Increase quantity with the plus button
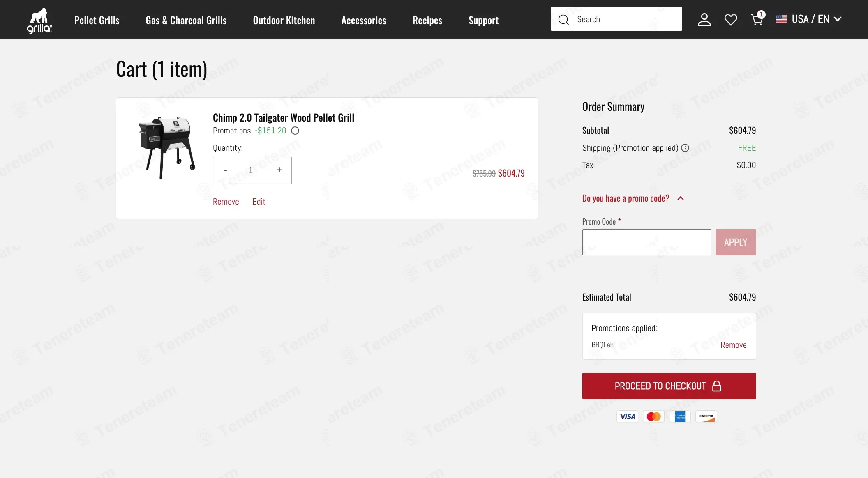Viewport: 868px width, 478px height. pos(279,170)
